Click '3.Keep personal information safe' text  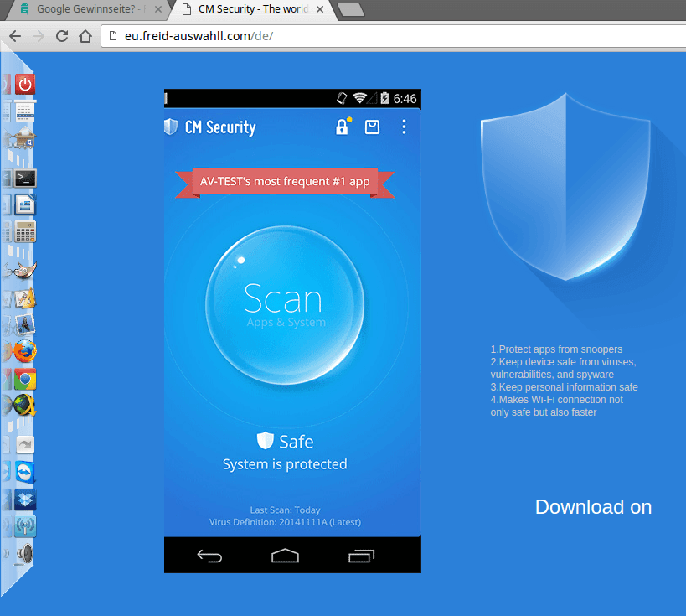pos(564,387)
